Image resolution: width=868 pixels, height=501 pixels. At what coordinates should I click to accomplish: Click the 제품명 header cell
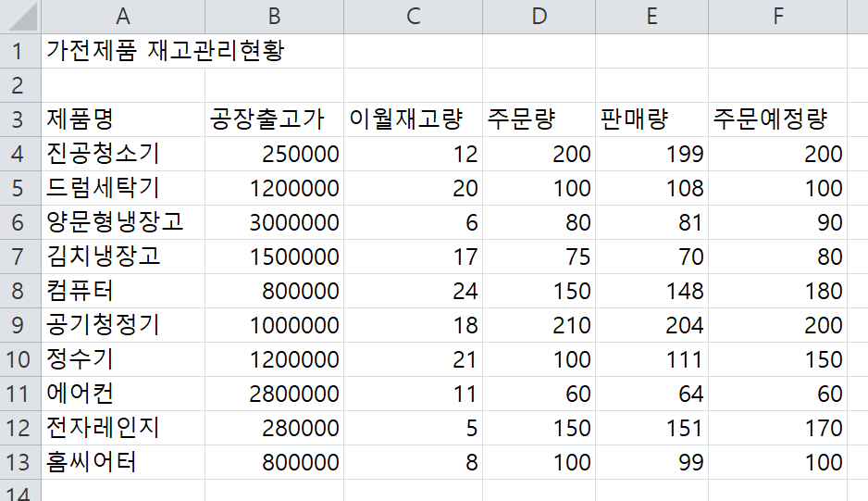click(123, 119)
